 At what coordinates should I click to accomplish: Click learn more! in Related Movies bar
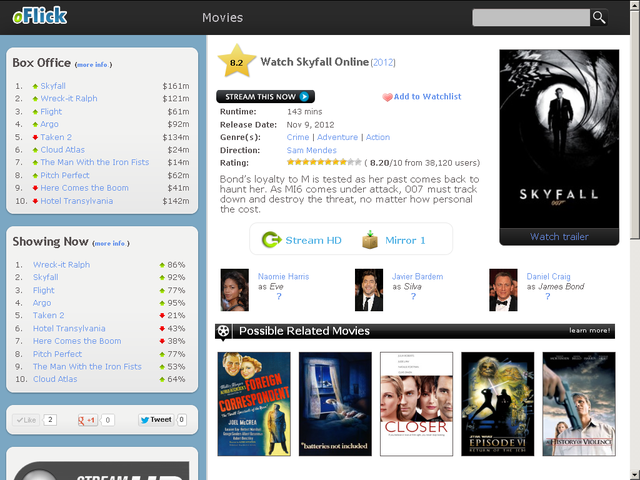pyautogui.click(x=590, y=331)
